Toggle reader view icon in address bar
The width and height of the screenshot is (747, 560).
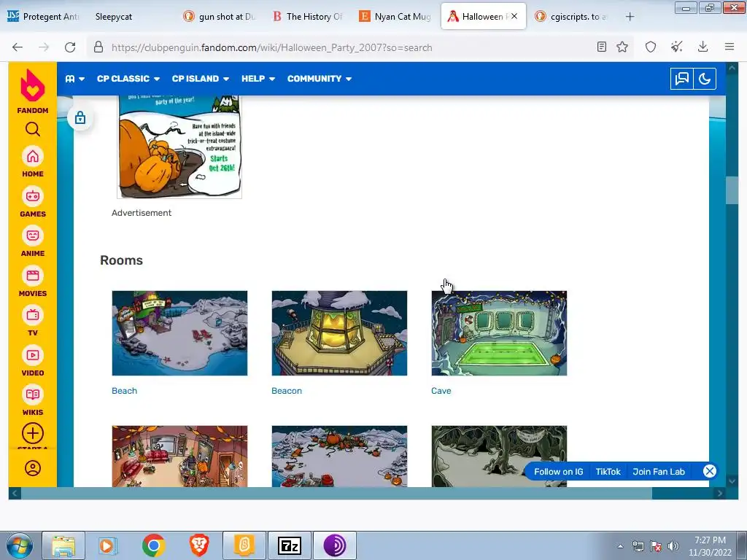[x=602, y=47]
